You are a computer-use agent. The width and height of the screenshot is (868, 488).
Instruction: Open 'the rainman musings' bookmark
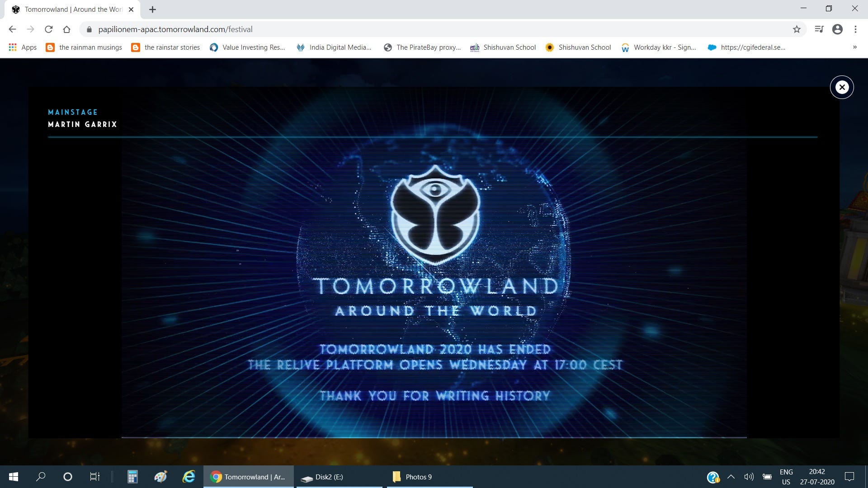coord(84,47)
